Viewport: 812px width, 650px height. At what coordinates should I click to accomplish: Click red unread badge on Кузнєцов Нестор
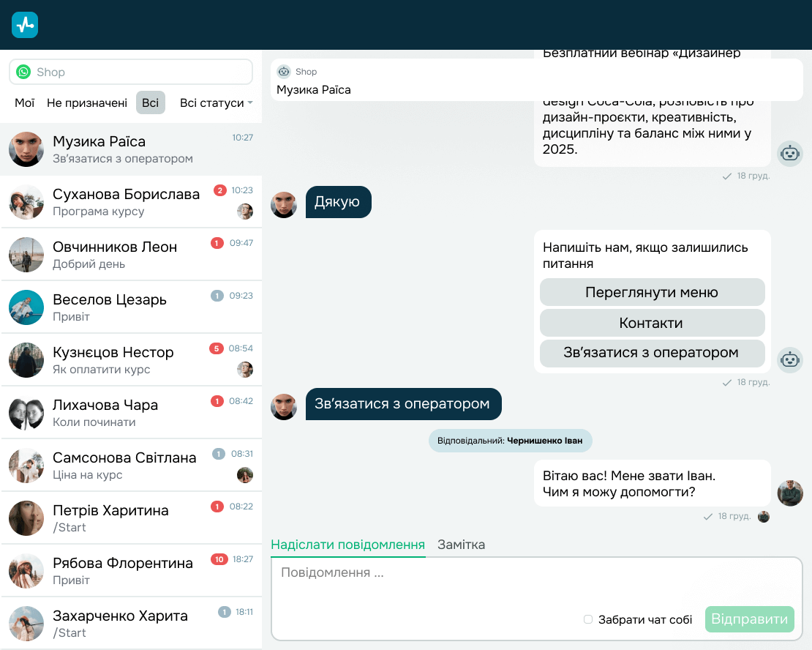coord(217,348)
